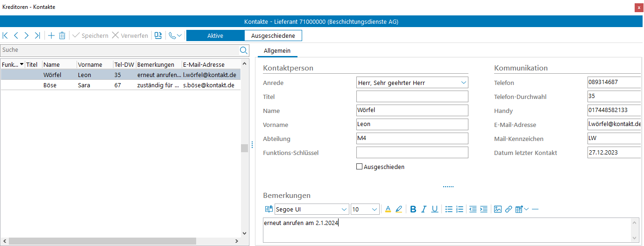Click the search magnifier icon
This screenshot has height=246, width=644.
click(x=243, y=50)
